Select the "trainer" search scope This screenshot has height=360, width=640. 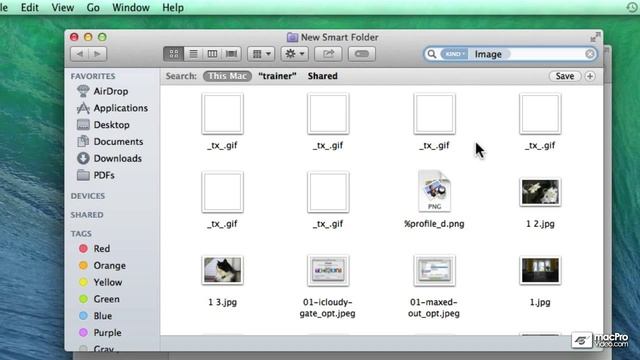(277, 76)
